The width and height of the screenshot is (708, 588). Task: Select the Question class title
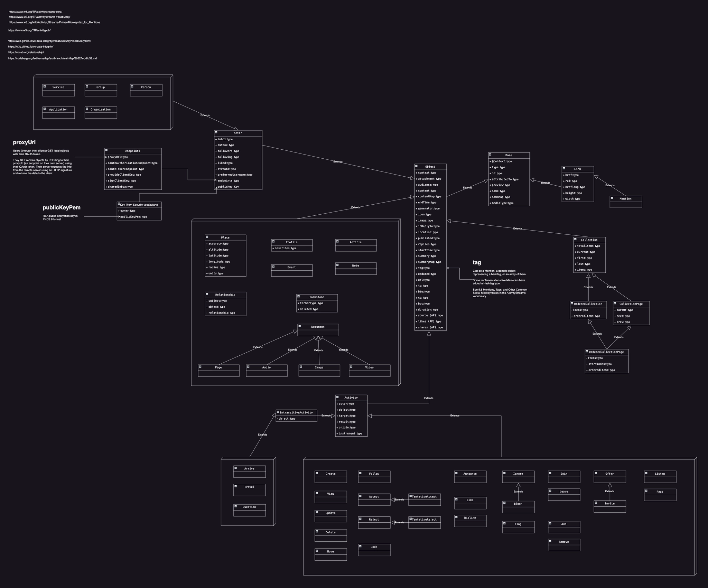click(x=249, y=507)
